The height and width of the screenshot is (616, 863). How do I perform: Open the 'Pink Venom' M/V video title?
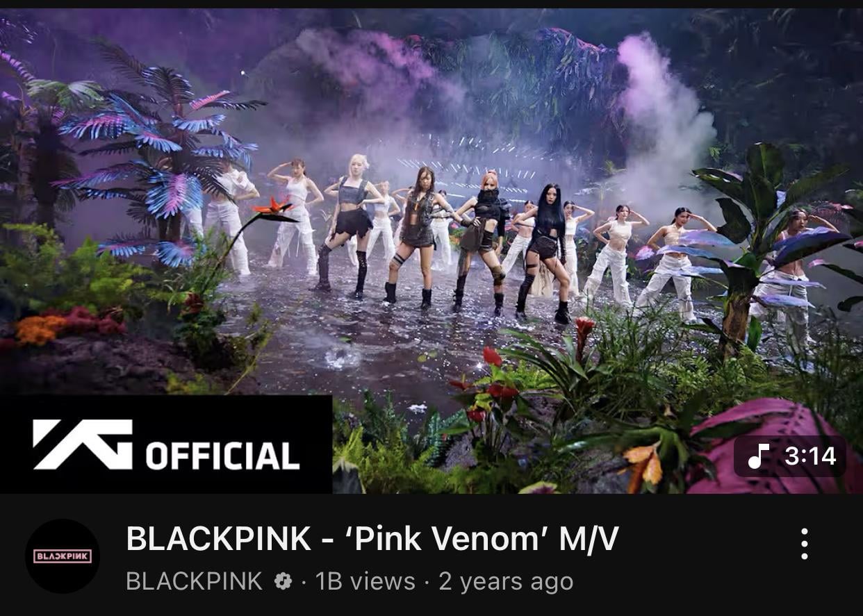click(x=372, y=539)
